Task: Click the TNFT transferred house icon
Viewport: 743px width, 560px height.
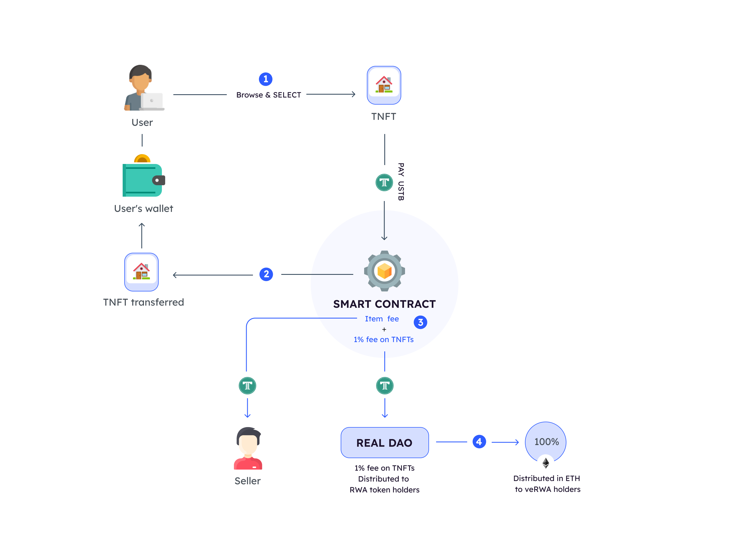Action: pos(141,272)
